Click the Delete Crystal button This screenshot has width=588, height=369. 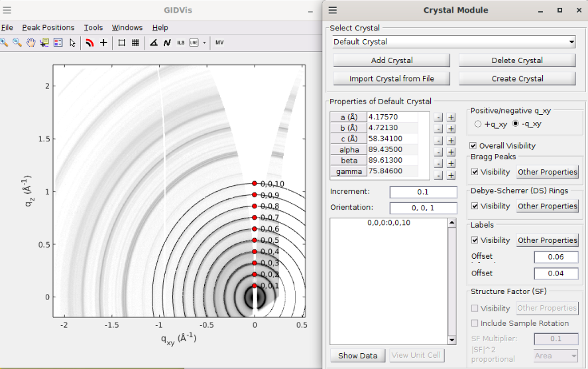click(x=517, y=60)
